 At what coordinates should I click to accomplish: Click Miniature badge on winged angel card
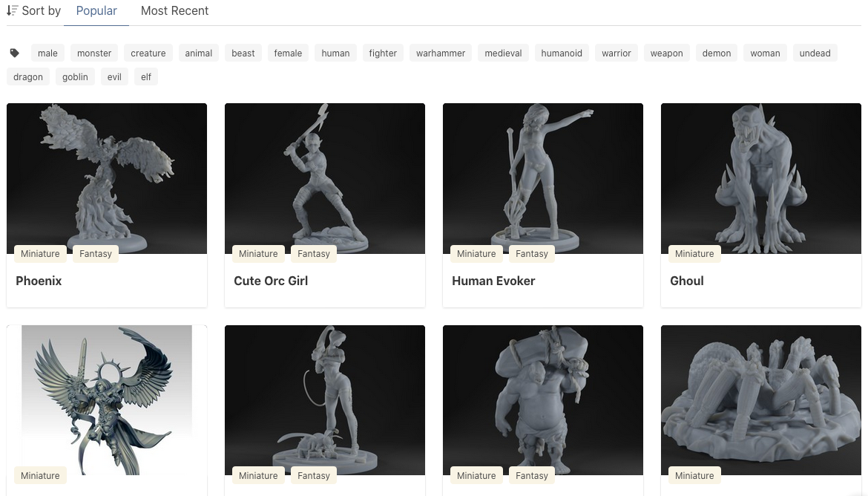point(40,475)
